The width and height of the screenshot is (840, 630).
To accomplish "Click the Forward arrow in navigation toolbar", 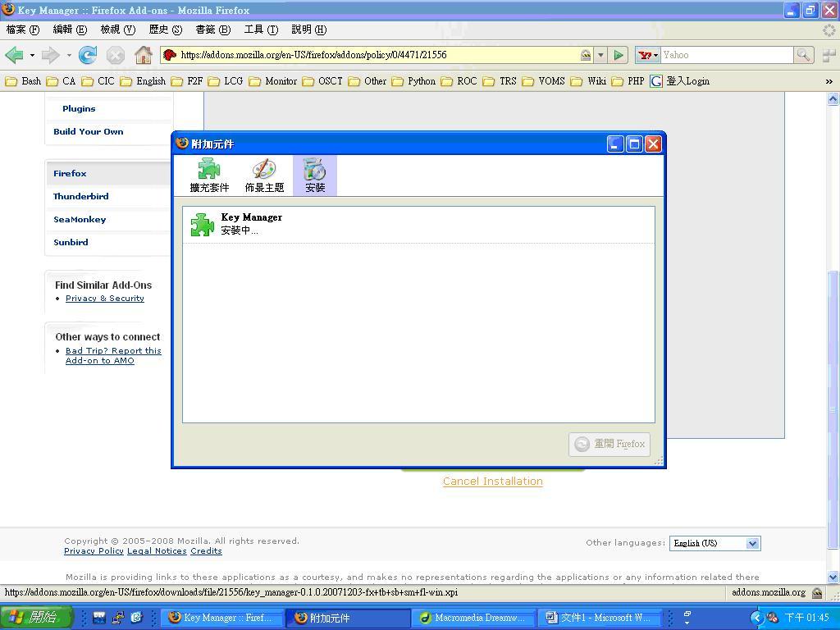I will (50, 55).
